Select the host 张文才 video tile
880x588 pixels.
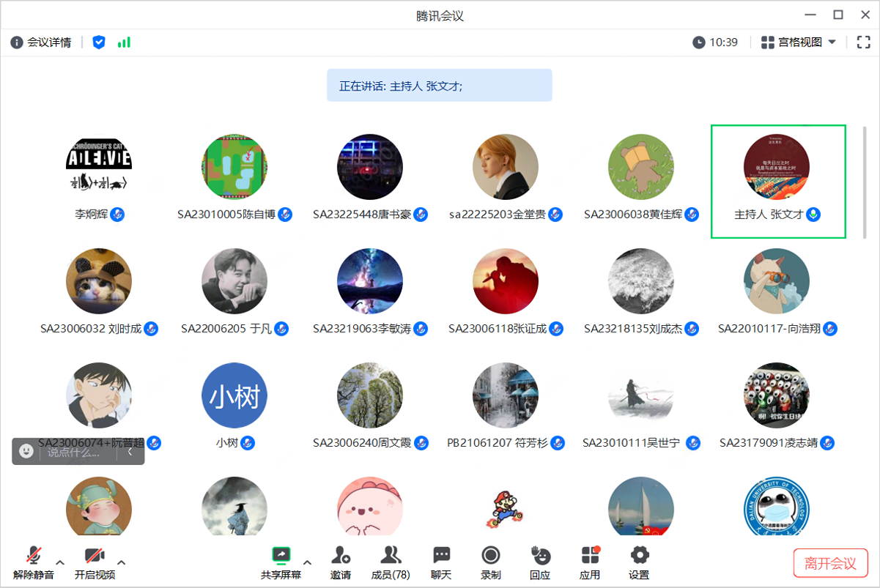(x=777, y=181)
